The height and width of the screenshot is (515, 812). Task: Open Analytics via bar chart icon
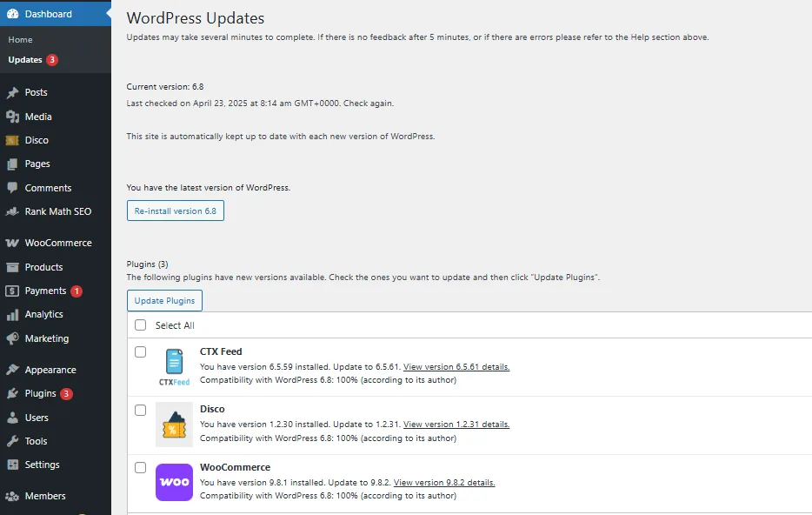(12, 315)
